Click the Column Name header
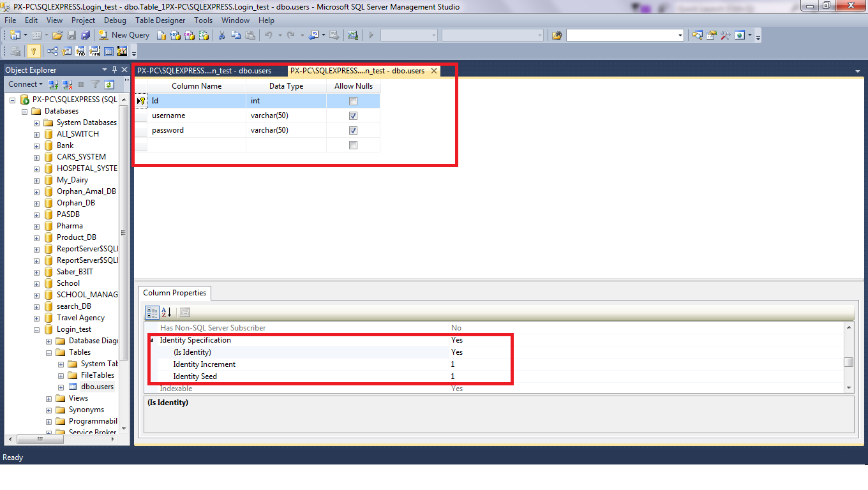 [197, 86]
